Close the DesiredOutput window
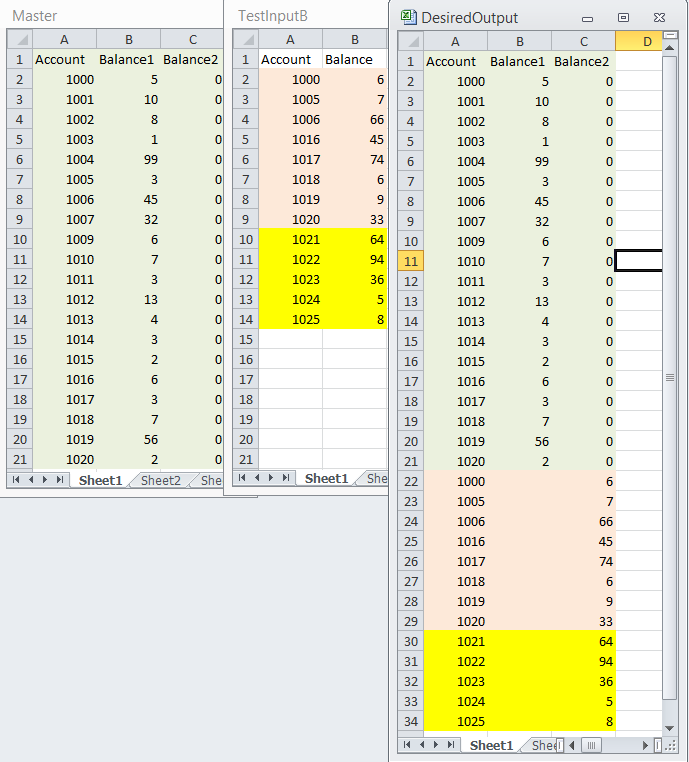 [x=659, y=17]
